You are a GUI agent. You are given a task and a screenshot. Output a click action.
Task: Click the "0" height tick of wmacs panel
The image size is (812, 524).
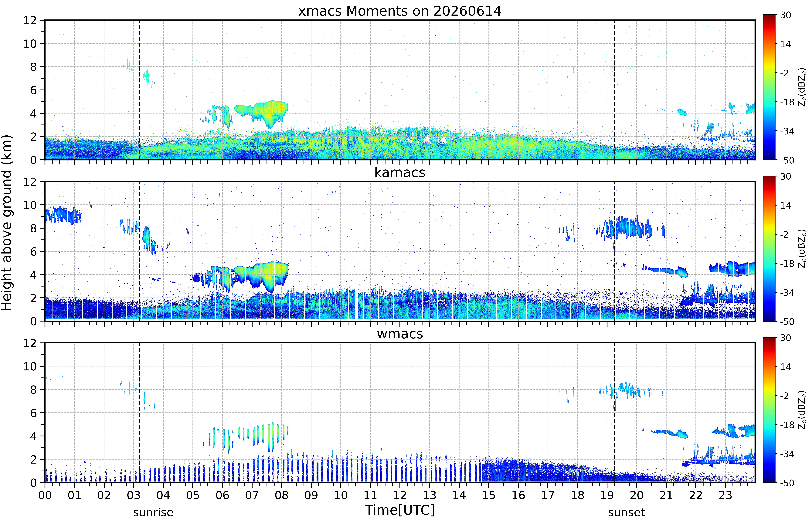click(33, 483)
